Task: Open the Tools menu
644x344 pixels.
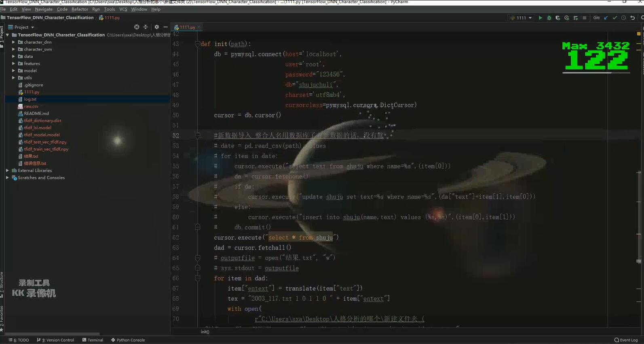Action: [110, 9]
